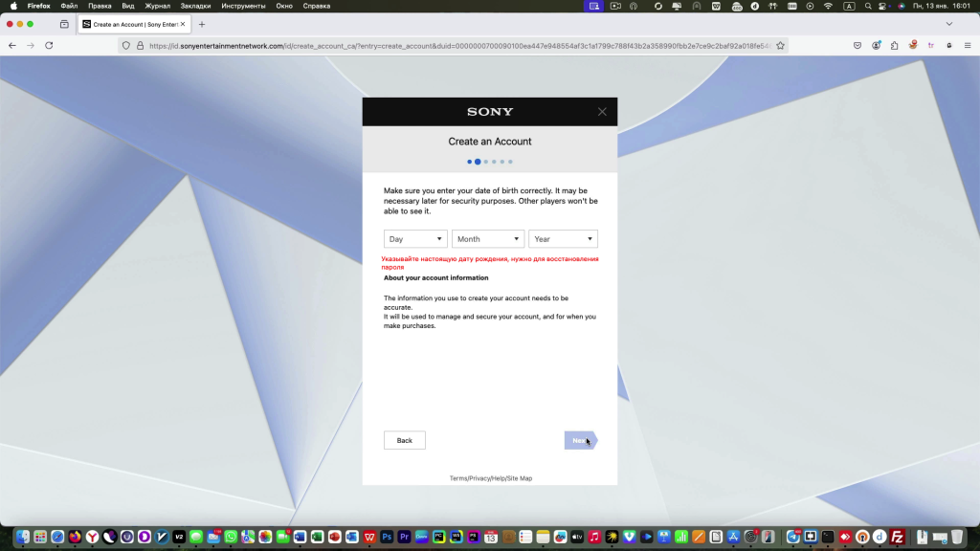Open the Закладки menu in menu bar

(x=195, y=6)
